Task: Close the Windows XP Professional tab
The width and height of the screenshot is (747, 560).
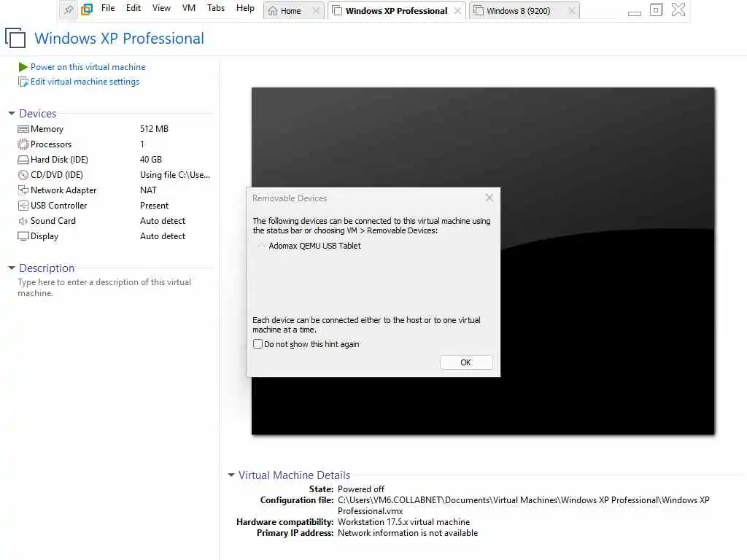Action: pyautogui.click(x=457, y=10)
